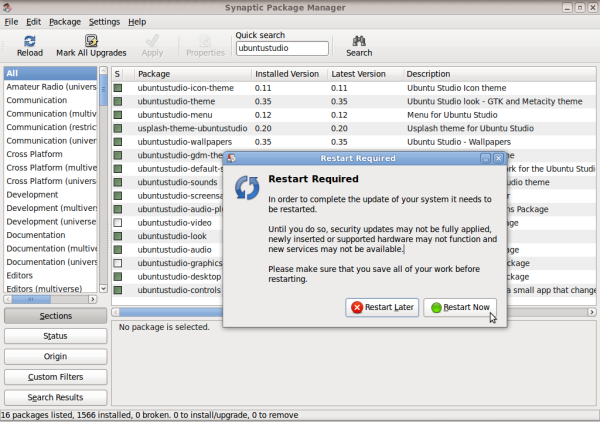Toggle status box for usplash-theme-ubuntustudio
The width and height of the screenshot is (600, 422).
coord(118,128)
